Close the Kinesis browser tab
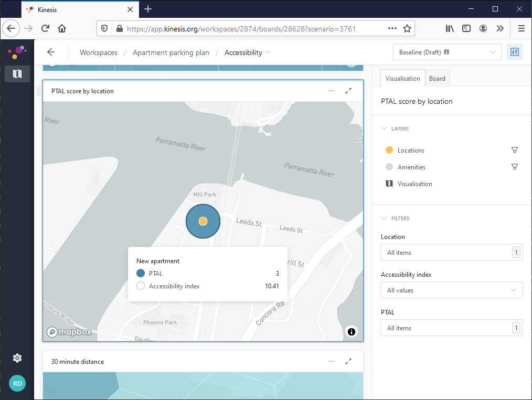The height and width of the screenshot is (400, 532). pos(130,9)
